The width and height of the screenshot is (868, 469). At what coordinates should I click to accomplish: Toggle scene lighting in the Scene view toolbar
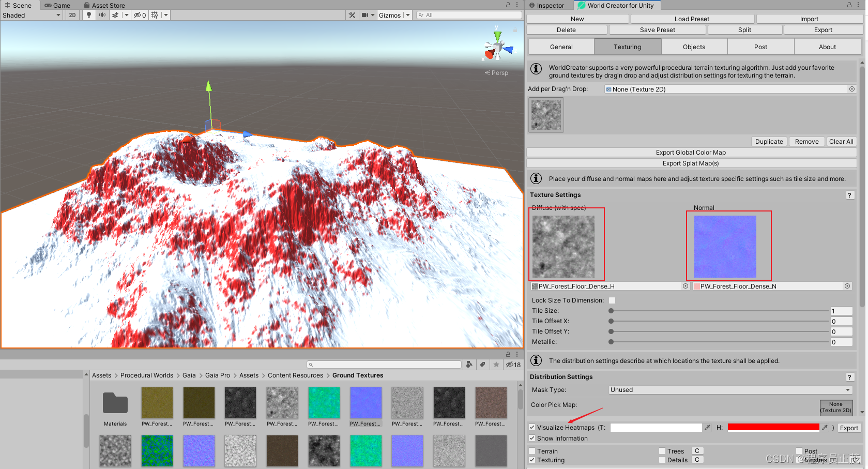88,15
